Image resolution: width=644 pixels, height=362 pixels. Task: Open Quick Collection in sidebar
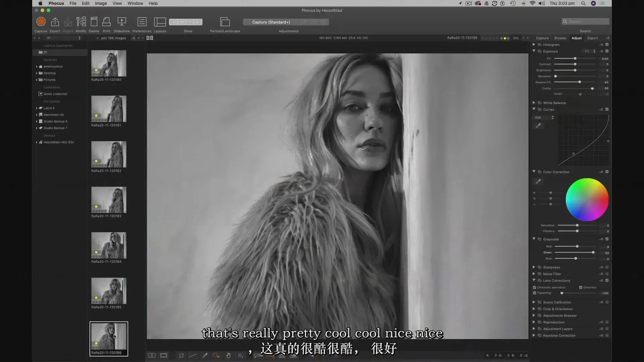tap(55, 94)
